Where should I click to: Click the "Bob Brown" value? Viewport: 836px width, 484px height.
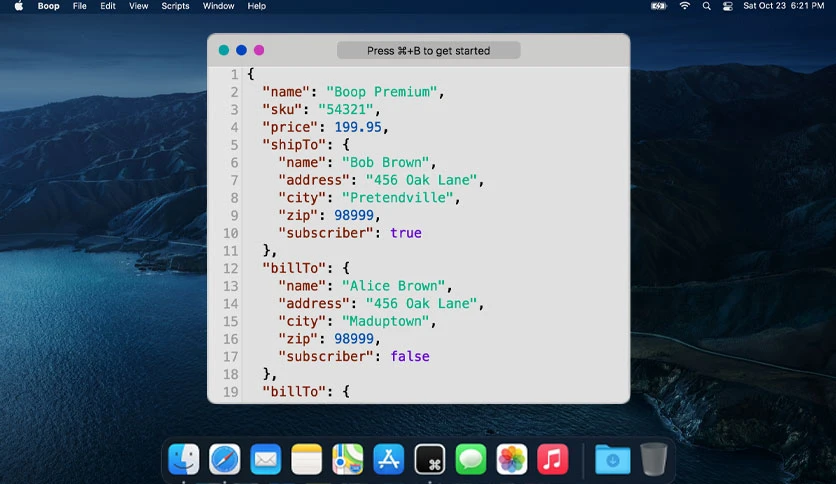point(385,162)
